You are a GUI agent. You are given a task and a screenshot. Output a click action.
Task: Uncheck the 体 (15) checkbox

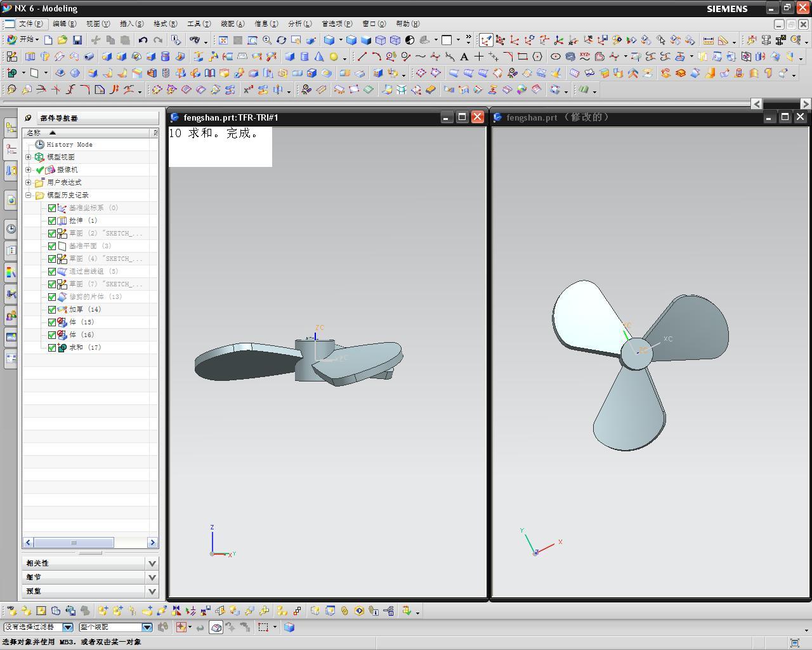(x=52, y=322)
